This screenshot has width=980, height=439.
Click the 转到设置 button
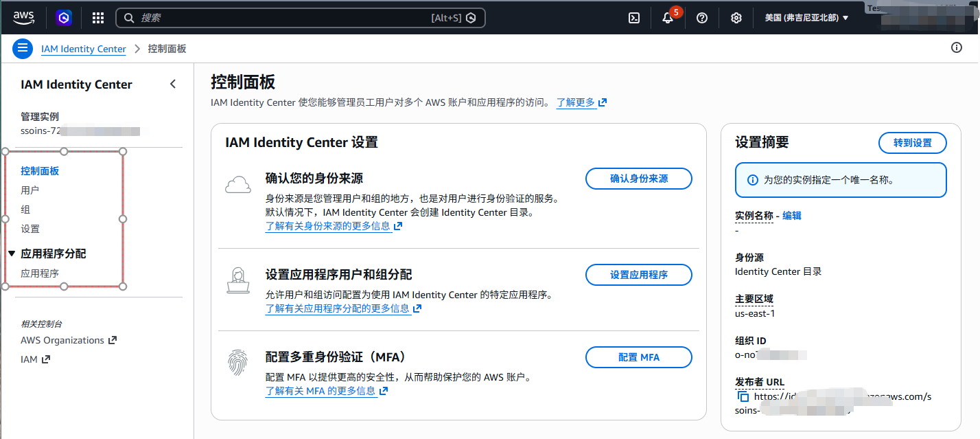coord(913,143)
